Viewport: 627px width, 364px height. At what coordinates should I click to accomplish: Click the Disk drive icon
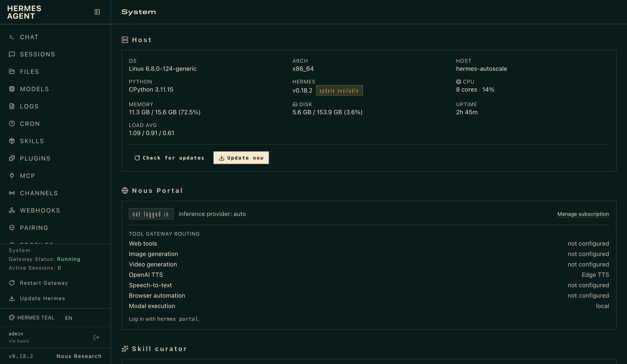(295, 105)
